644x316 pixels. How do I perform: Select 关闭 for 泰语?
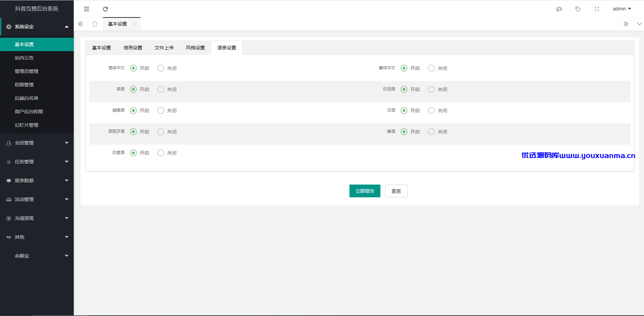438,132
